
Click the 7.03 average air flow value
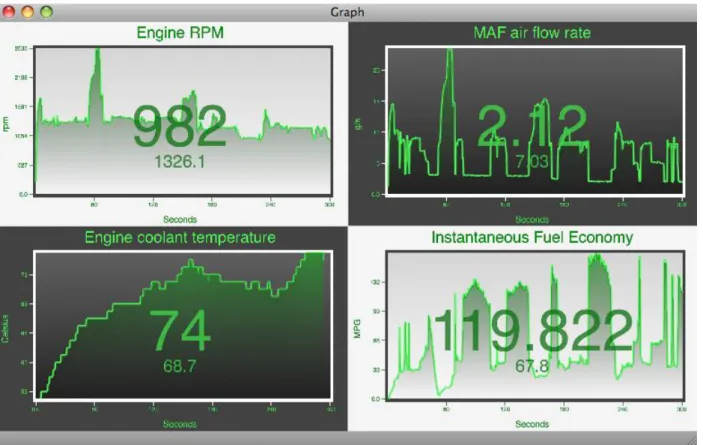tap(532, 161)
